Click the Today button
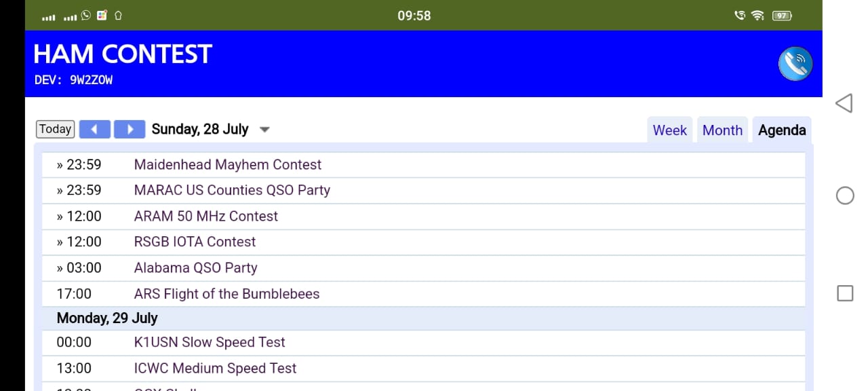Viewport: 868px width, 391px height. coord(55,129)
